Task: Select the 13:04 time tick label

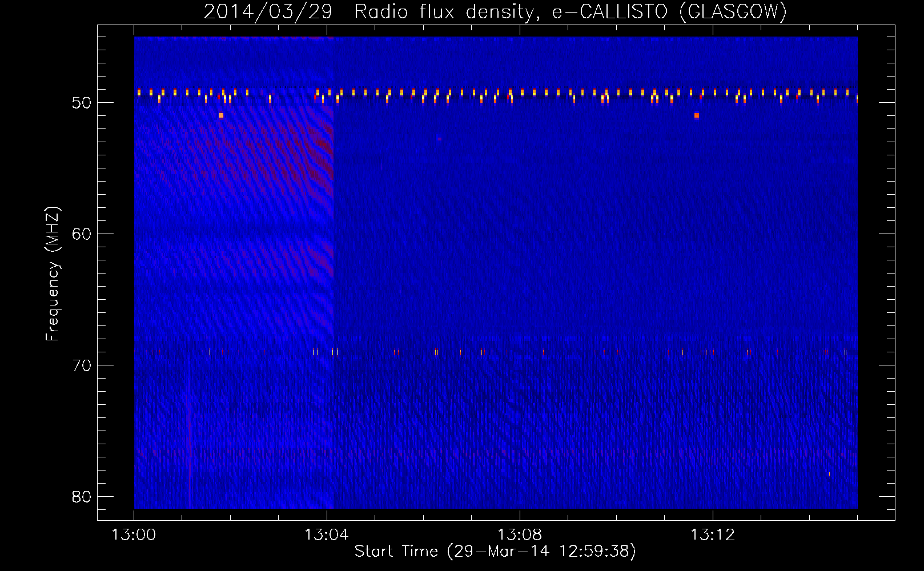Action: coord(327,535)
